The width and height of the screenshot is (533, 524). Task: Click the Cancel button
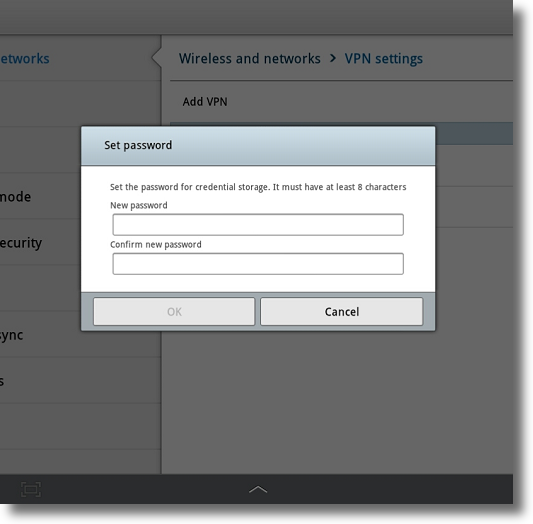342,312
